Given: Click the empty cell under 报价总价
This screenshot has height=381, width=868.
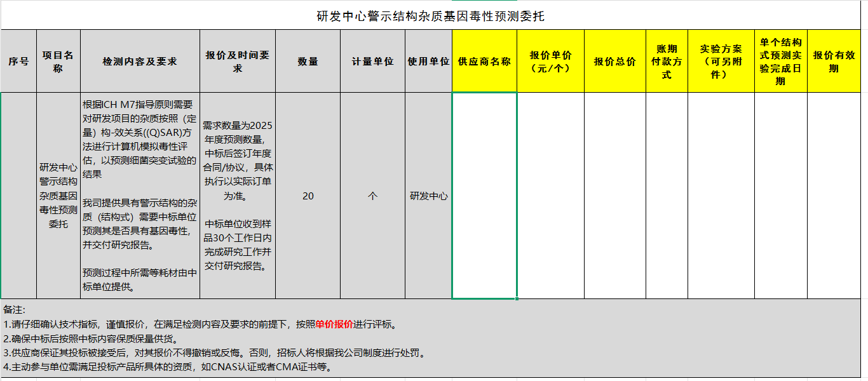Looking at the screenshot, I should click(x=614, y=196).
